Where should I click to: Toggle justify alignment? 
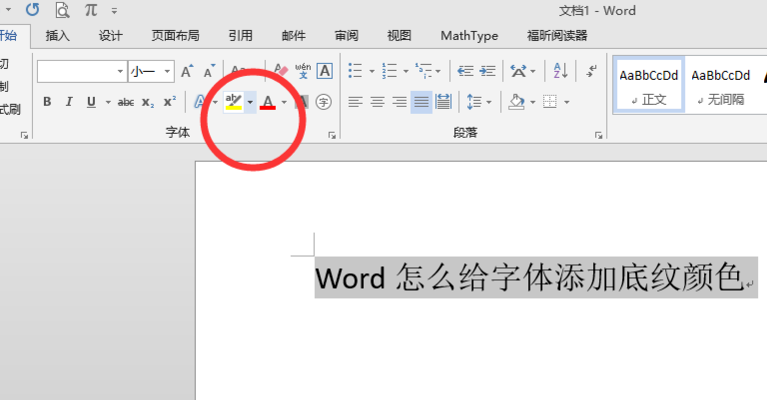pos(421,102)
